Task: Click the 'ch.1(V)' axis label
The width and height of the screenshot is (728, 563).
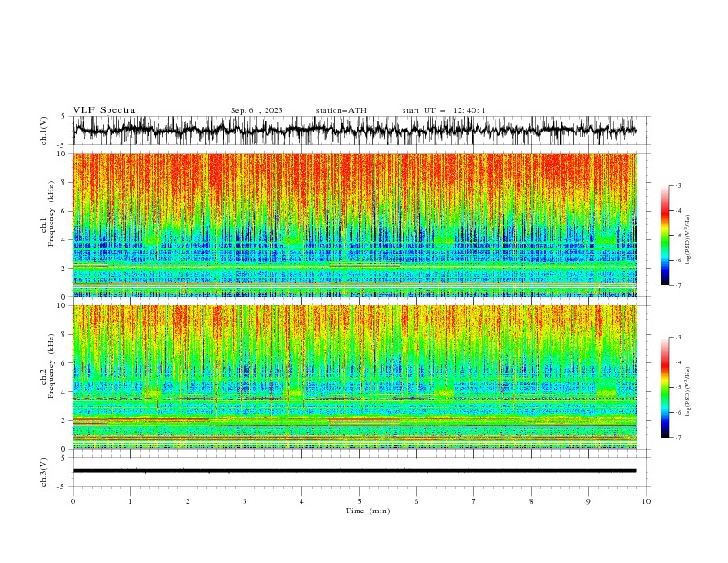Action: point(44,131)
